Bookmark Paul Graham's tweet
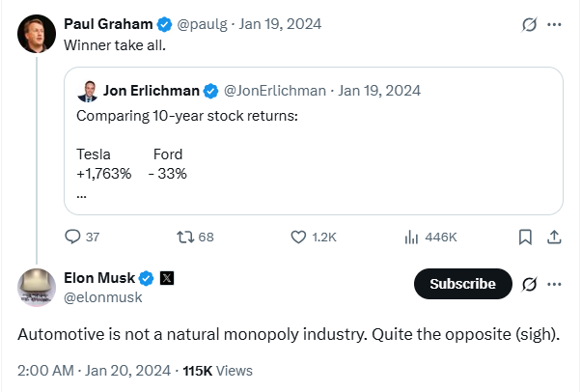This screenshot has height=392, width=581. point(525,237)
